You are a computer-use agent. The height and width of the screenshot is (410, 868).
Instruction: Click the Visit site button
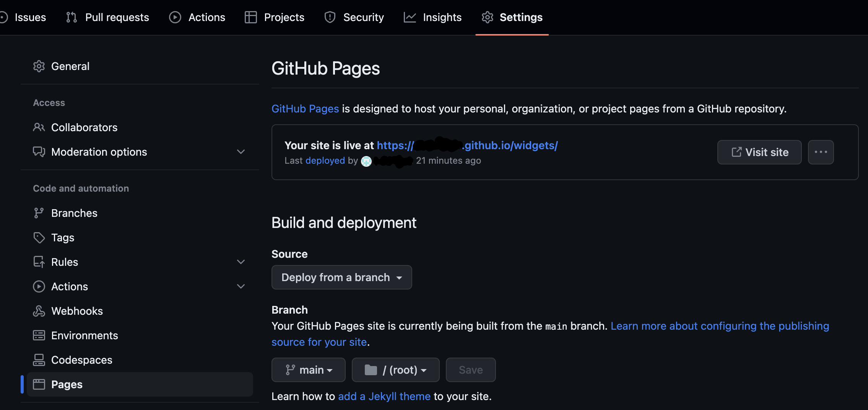tap(759, 152)
